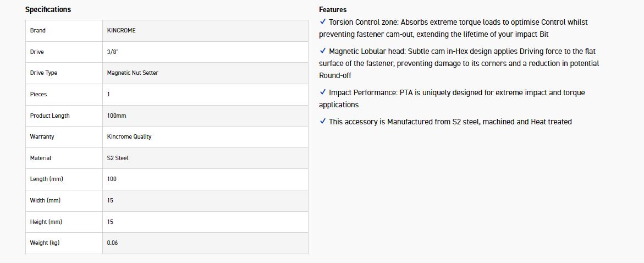644x263 pixels.
Task: Select the Features heading
Action: (333, 10)
